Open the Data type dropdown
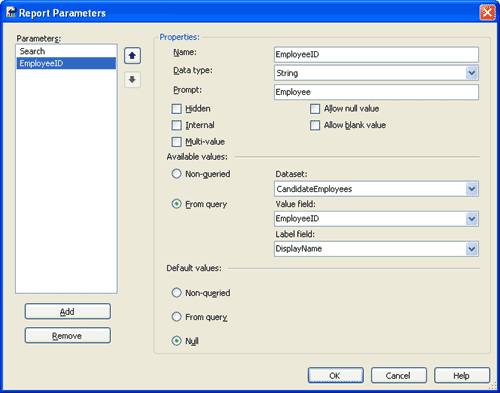This screenshot has height=393, width=500. tap(471, 73)
